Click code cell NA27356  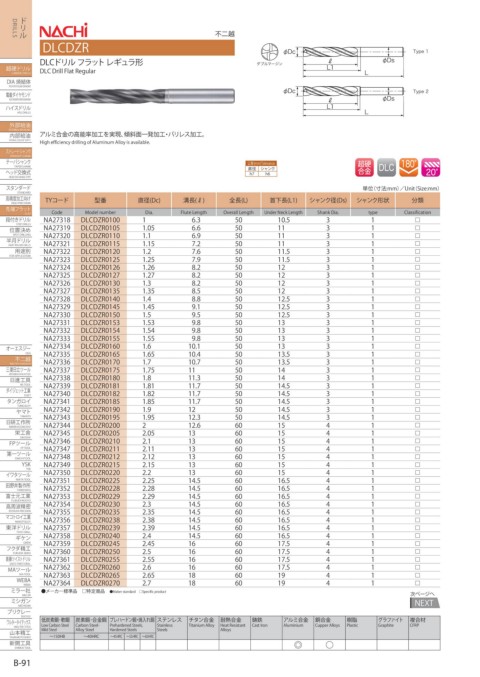pyautogui.click(x=57, y=520)
